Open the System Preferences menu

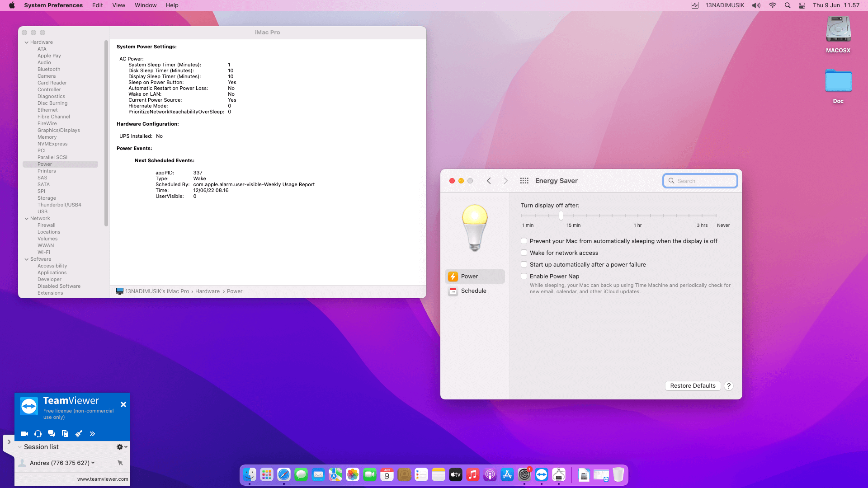point(53,5)
